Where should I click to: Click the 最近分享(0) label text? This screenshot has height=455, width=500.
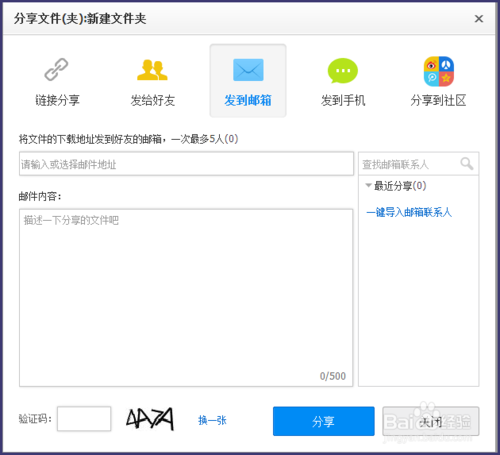coord(400,186)
